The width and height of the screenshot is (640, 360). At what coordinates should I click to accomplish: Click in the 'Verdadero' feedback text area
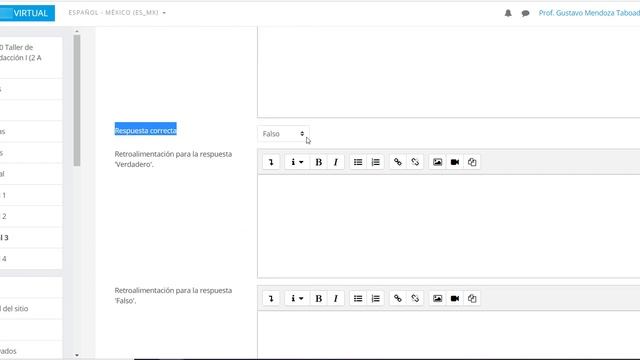449,226
